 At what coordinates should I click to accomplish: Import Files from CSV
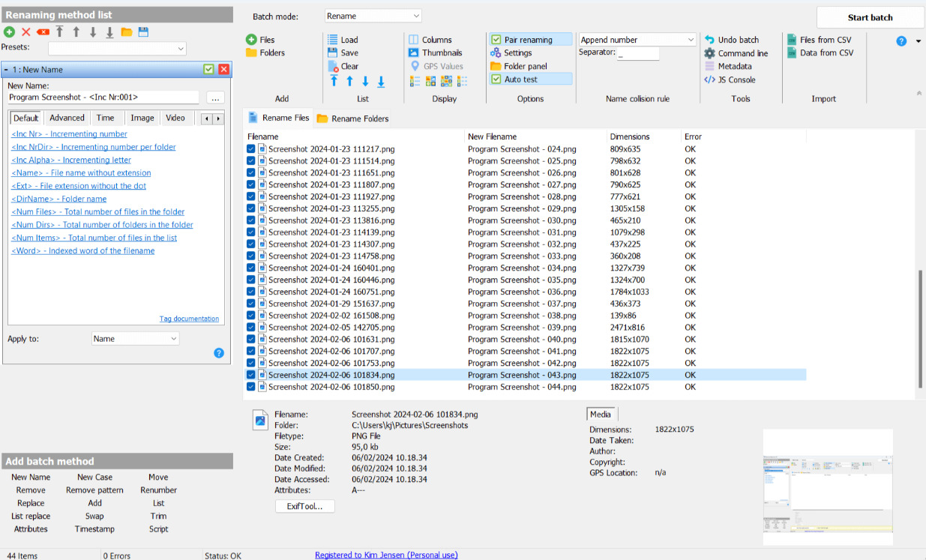820,40
